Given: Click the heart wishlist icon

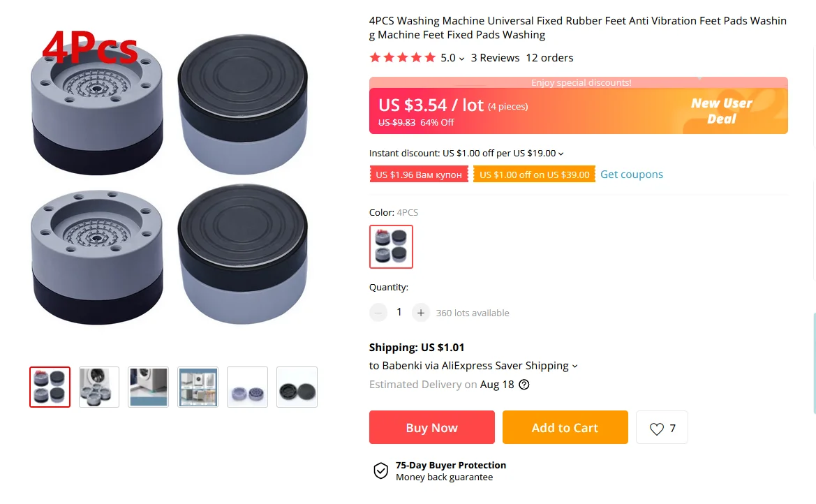Looking at the screenshot, I should [x=657, y=429].
